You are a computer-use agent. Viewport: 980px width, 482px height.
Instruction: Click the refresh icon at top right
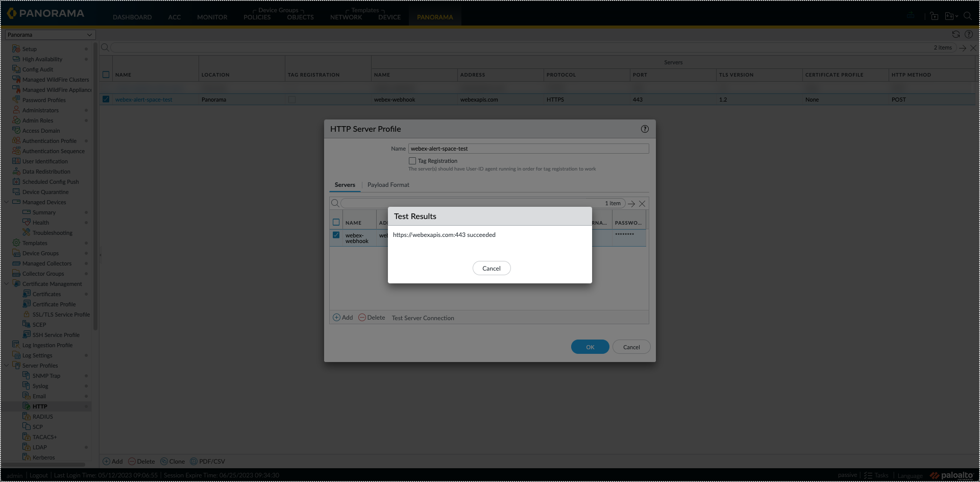(956, 34)
